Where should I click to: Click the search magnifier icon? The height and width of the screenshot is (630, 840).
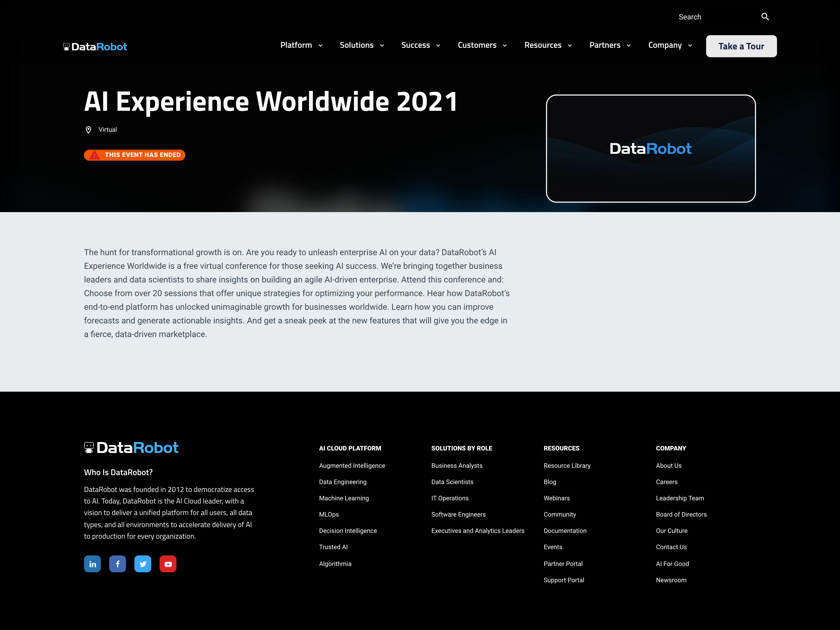click(x=765, y=17)
